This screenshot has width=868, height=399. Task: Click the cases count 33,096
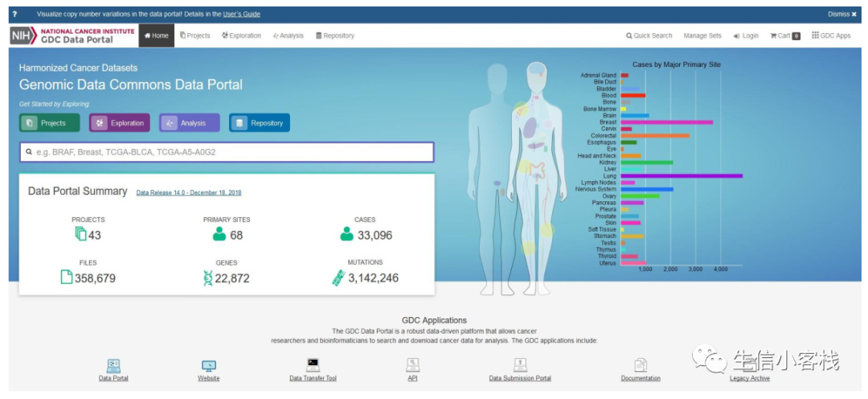pos(375,236)
